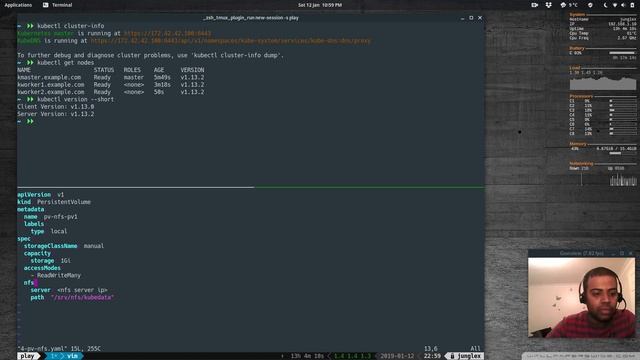640x360 pixels.
Task: Click the screen recorder camera tray icon
Action: tap(534, 5)
